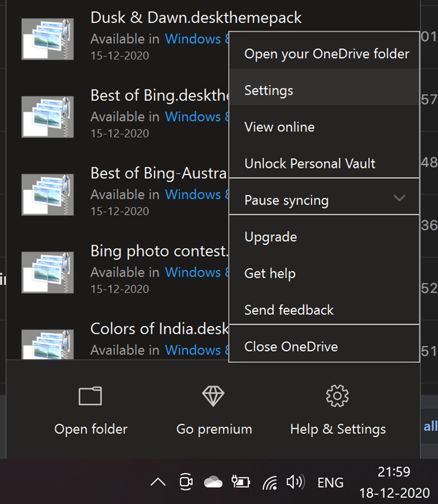The height and width of the screenshot is (504, 438).
Task: Open the Windows link under Colors of India
Action: [x=196, y=350]
